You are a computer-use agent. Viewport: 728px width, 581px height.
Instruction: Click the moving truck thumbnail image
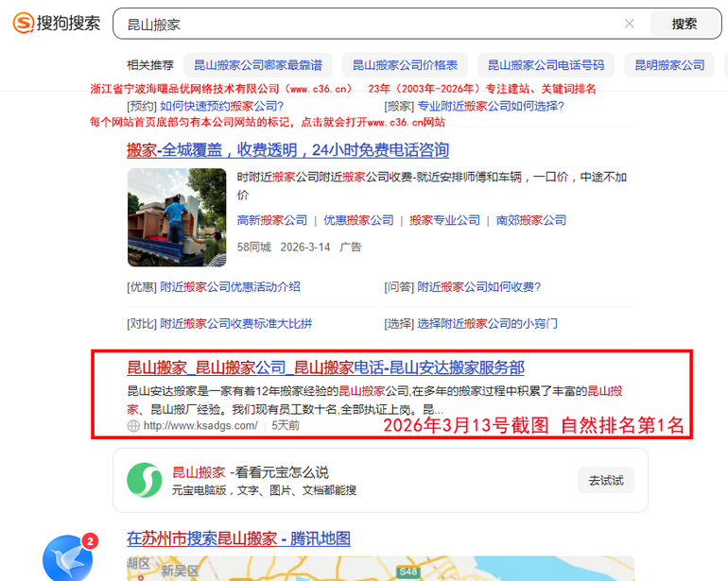[x=177, y=217]
